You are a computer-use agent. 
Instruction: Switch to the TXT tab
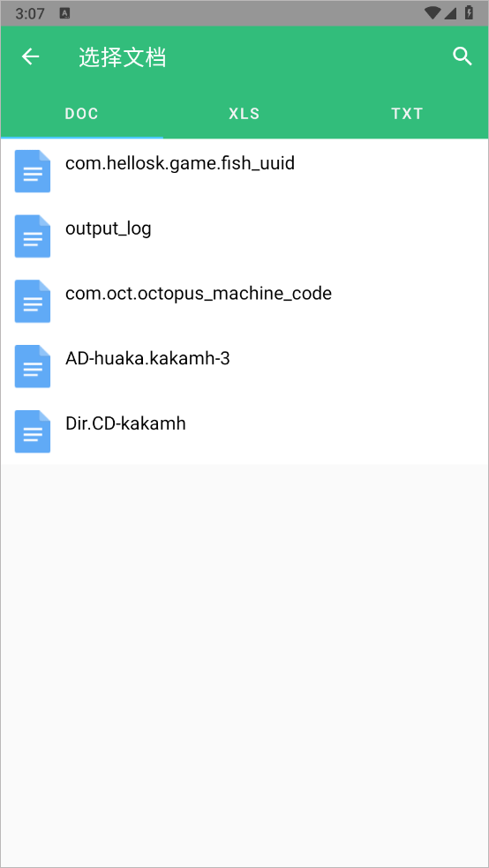407,114
